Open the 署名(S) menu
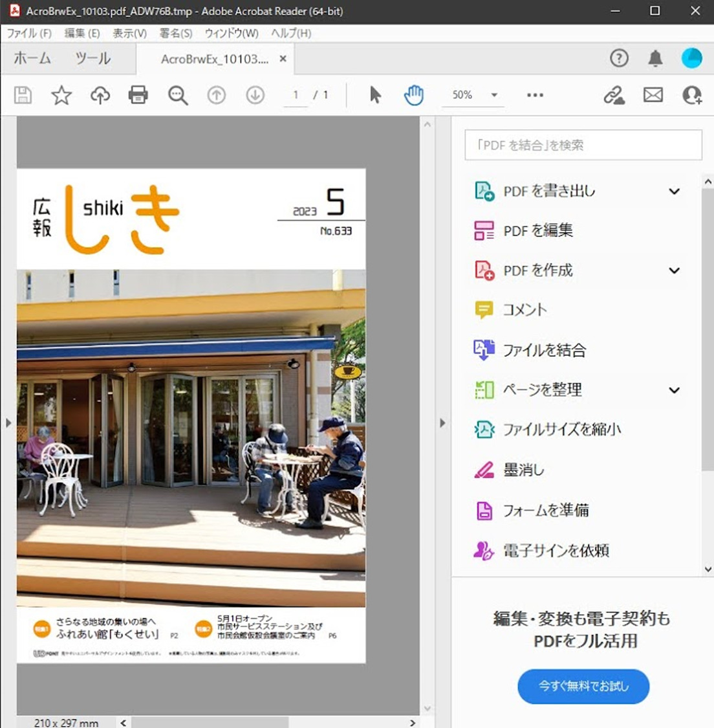 pyautogui.click(x=176, y=34)
